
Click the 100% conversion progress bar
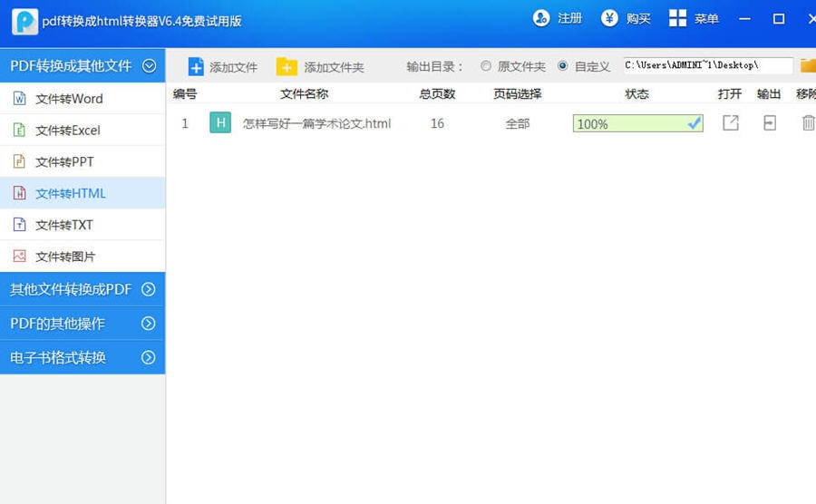point(638,123)
